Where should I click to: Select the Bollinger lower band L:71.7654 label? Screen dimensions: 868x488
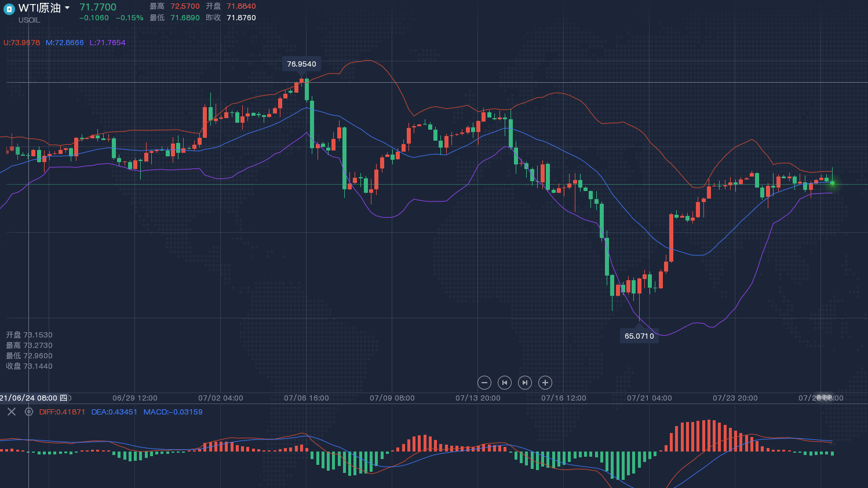point(107,43)
